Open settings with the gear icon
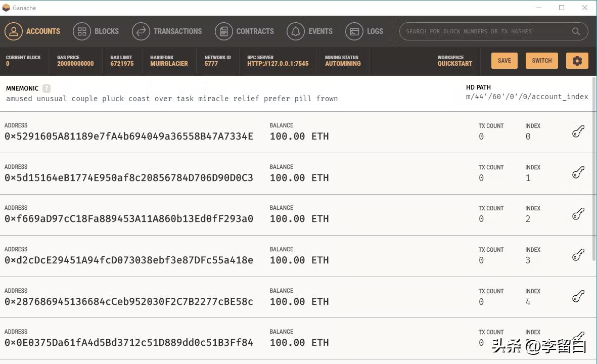597x364 pixels. pos(577,61)
